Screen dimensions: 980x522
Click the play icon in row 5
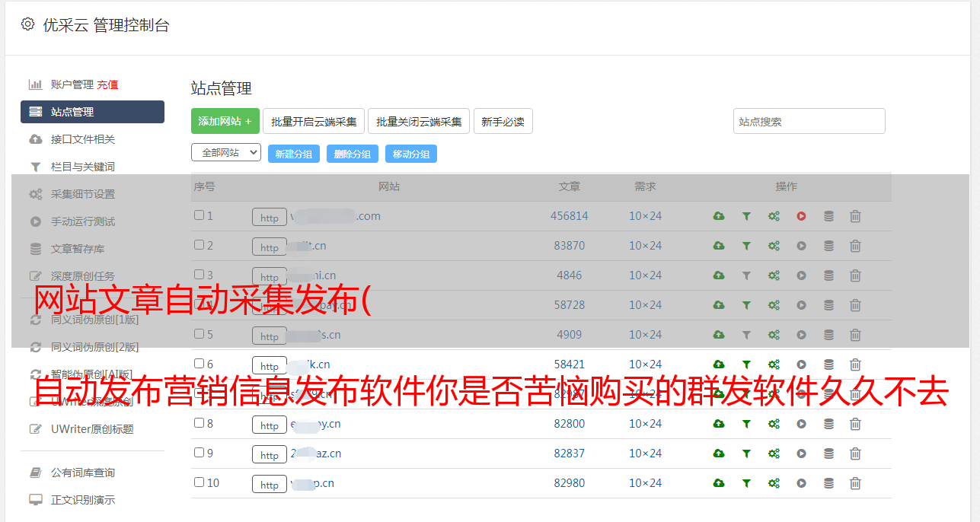(x=801, y=335)
